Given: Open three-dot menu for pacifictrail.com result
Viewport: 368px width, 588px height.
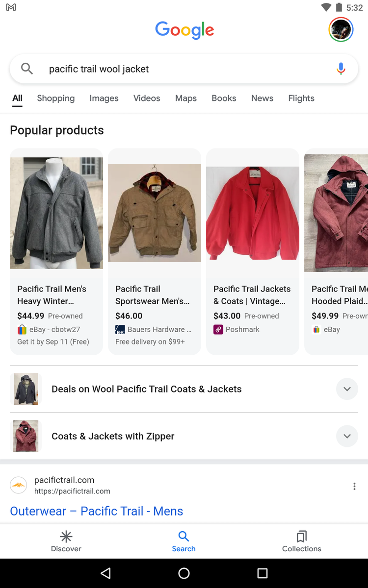Looking at the screenshot, I should coord(354,486).
